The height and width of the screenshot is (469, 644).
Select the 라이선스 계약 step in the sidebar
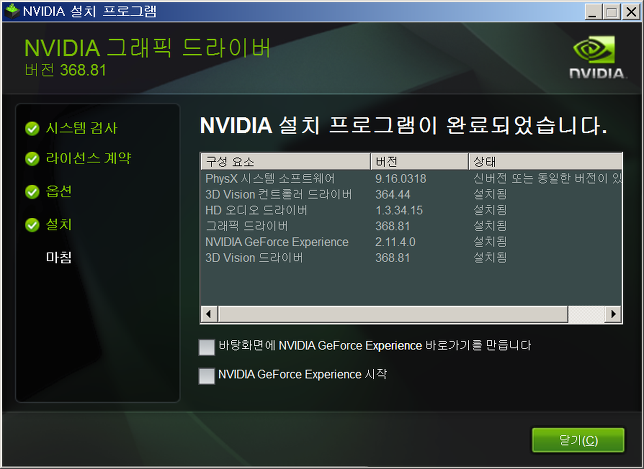89,158
